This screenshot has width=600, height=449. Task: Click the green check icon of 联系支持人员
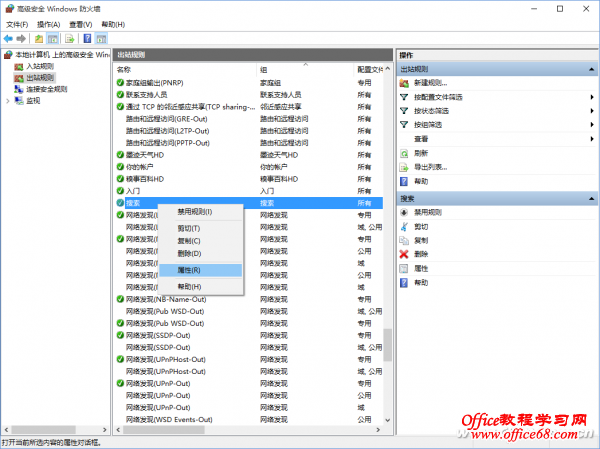120,95
